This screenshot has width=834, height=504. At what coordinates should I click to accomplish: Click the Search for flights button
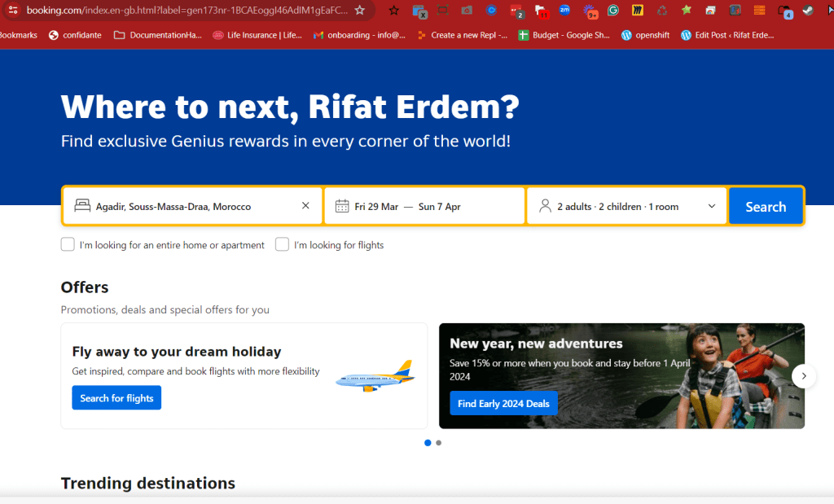(x=116, y=397)
